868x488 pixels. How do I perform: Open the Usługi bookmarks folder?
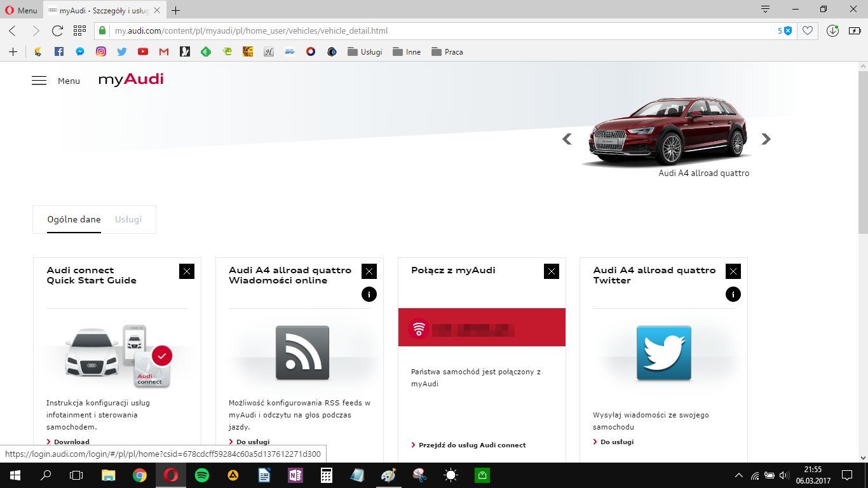tap(365, 52)
